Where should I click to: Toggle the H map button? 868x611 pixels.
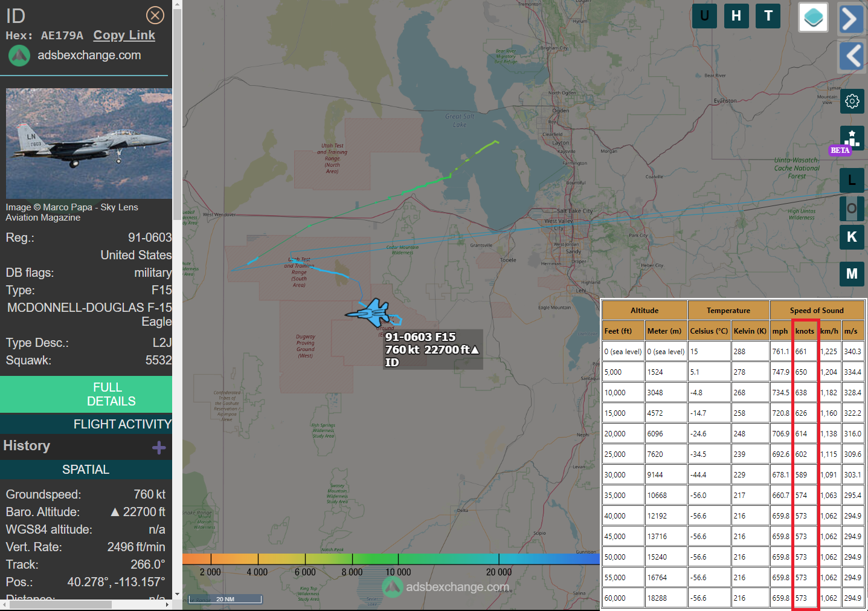point(736,16)
